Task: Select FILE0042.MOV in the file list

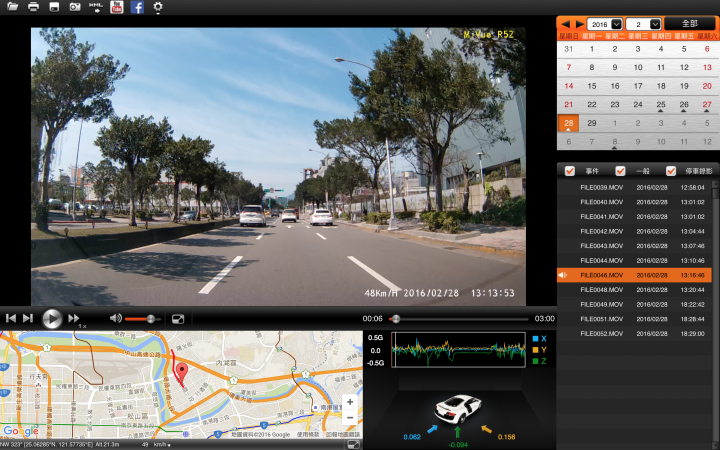Action: click(x=635, y=231)
